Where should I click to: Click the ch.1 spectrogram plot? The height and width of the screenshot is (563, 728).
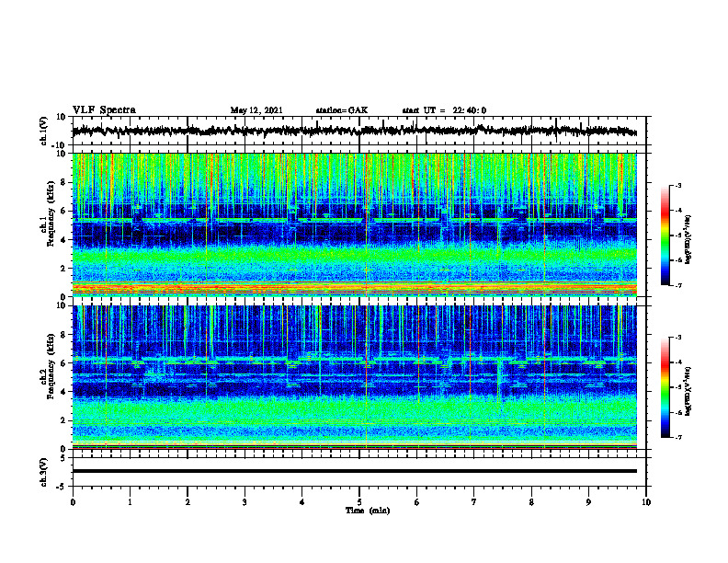coord(355,224)
